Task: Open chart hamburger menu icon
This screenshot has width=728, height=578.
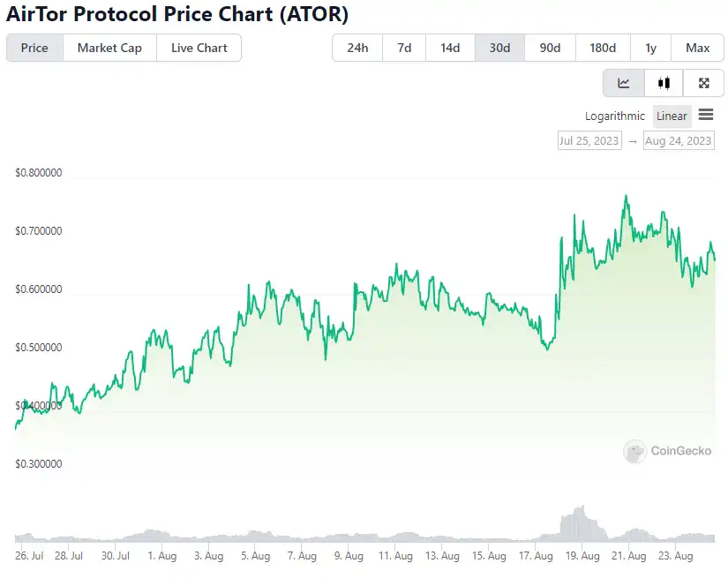Action: pos(706,115)
